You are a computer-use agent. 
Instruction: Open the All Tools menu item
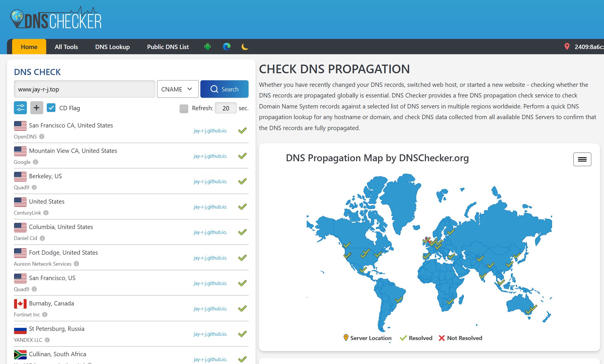[66, 47]
